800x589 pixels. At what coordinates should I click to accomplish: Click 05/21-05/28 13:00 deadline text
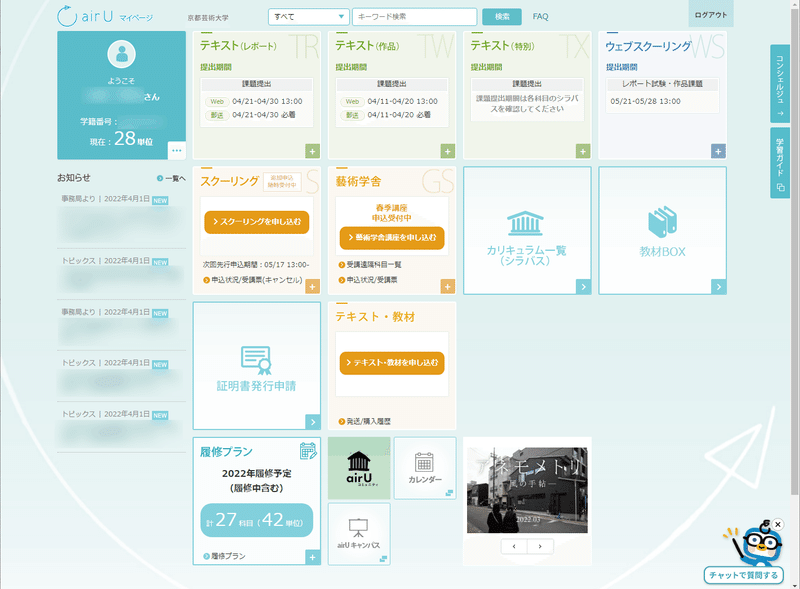point(645,102)
